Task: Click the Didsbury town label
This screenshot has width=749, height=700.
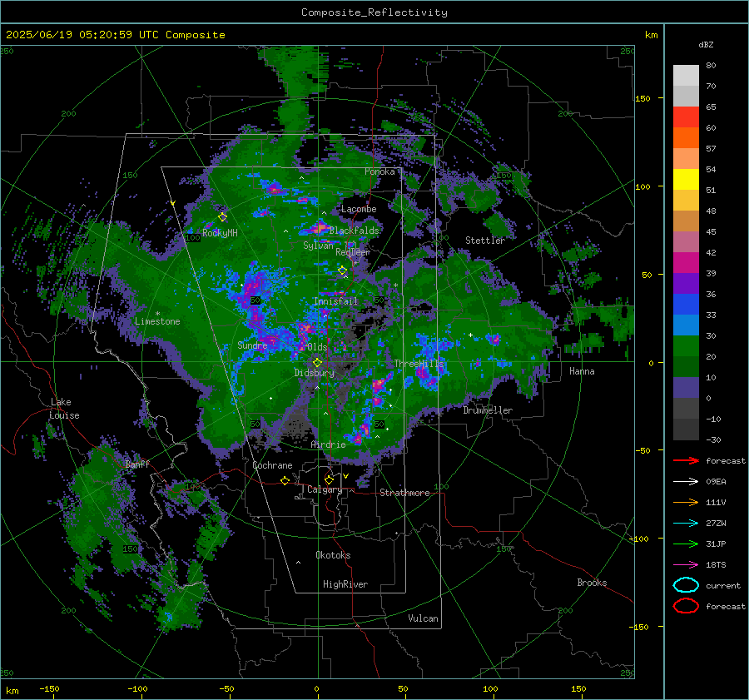Action: pyautogui.click(x=314, y=373)
